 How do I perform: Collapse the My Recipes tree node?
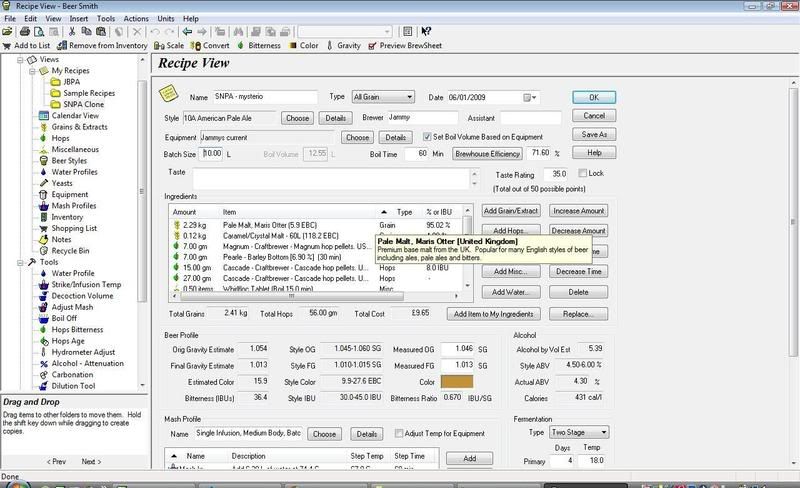[x=32, y=71]
